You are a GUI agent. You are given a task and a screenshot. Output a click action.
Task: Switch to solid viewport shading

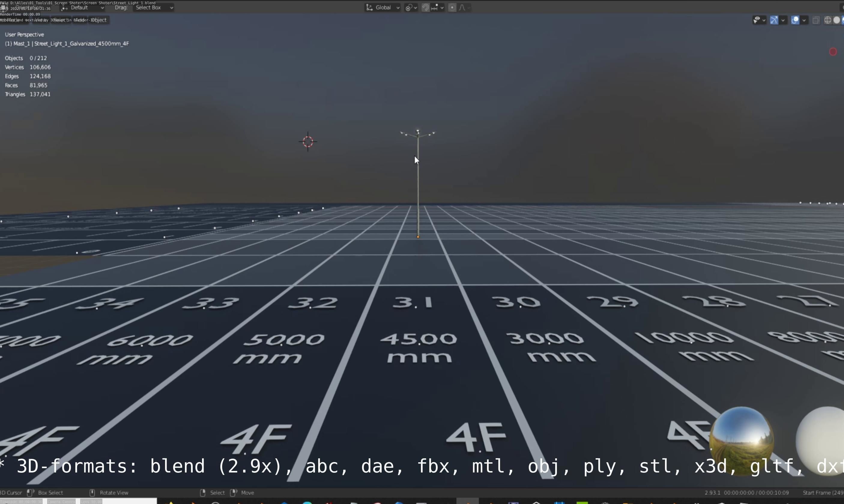coord(836,20)
